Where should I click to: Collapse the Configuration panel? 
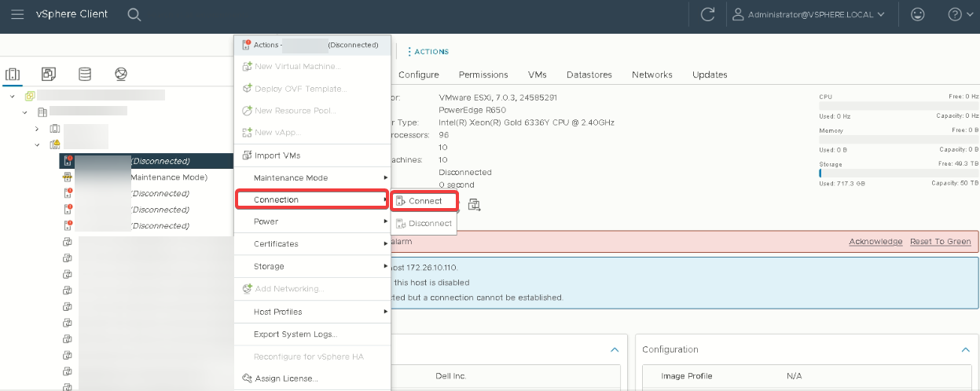click(966, 349)
